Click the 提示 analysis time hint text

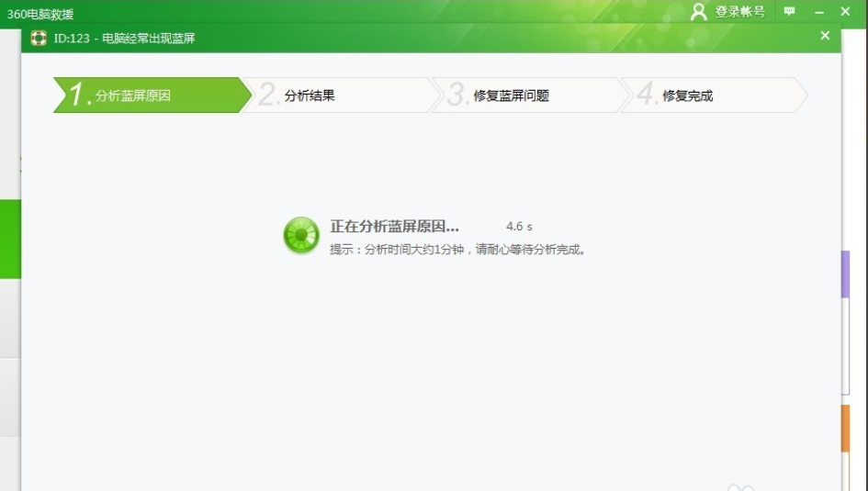457,250
